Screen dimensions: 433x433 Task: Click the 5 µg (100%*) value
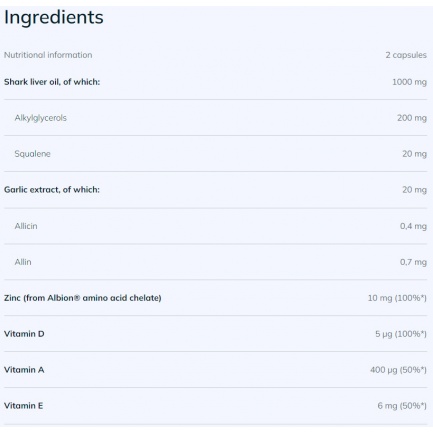(401, 334)
